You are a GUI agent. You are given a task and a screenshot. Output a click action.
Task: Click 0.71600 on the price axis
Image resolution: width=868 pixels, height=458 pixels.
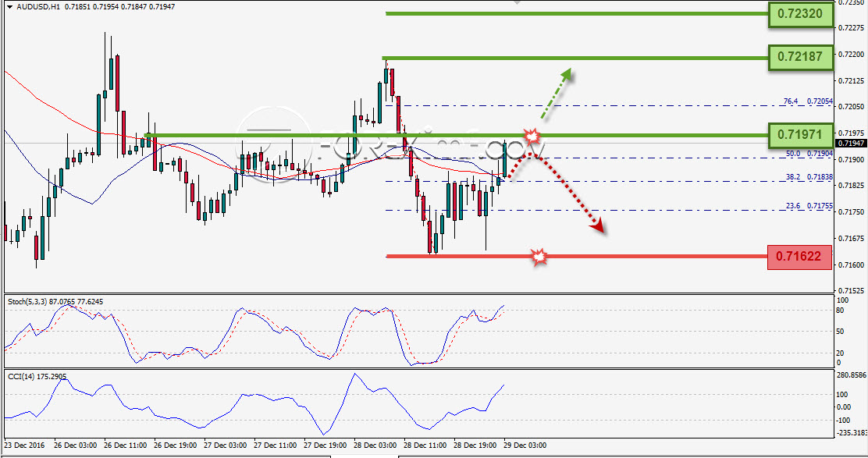[852, 265]
